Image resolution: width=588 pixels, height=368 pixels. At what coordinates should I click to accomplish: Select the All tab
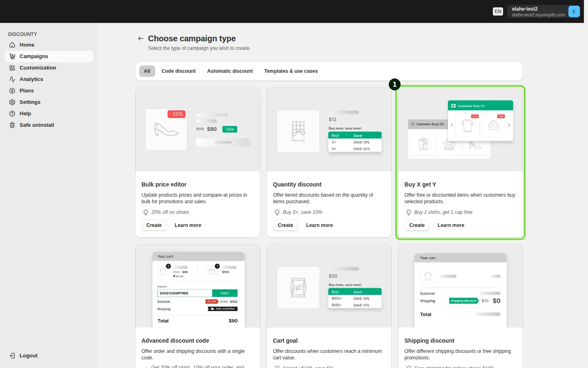coord(147,71)
